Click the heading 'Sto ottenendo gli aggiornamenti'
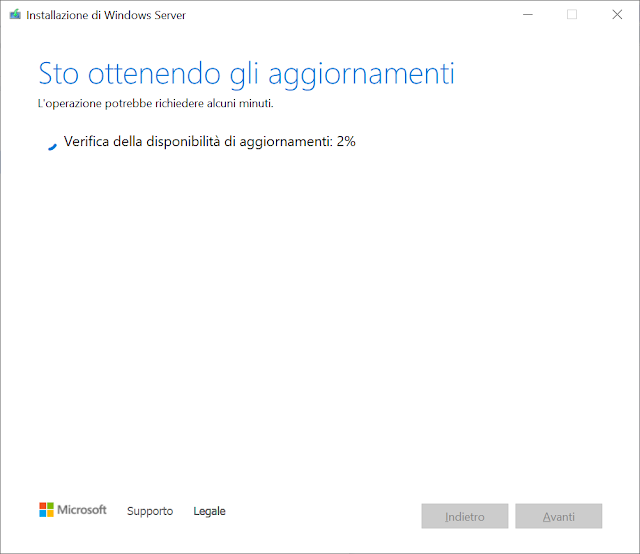The width and height of the screenshot is (640, 554). [246, 74]
